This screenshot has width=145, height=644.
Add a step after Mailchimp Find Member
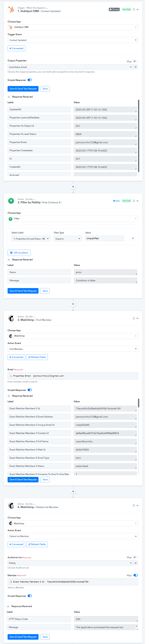pyautogui.click(x=73, y=491)
